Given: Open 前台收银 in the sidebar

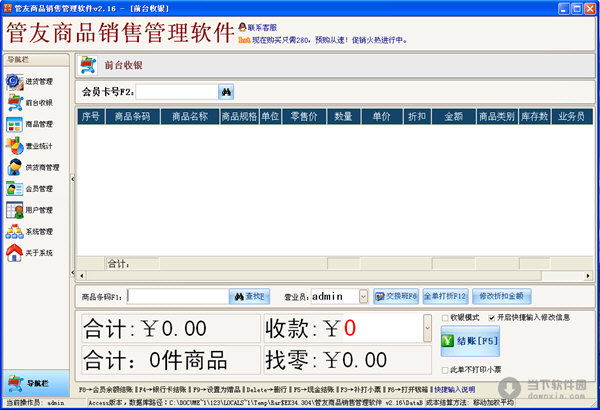Looking at the screenshot, I should pyautogui.click(x=30, y=102).
